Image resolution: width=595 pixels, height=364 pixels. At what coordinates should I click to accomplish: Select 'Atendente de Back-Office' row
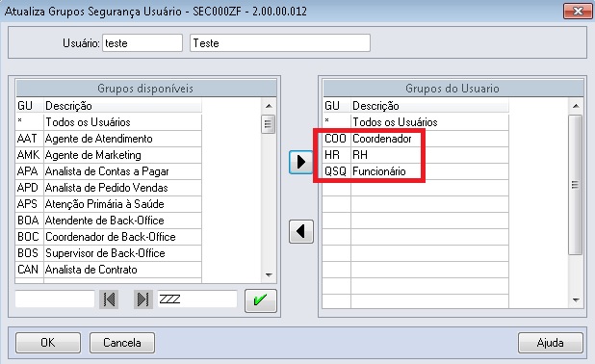click(109, 221)
